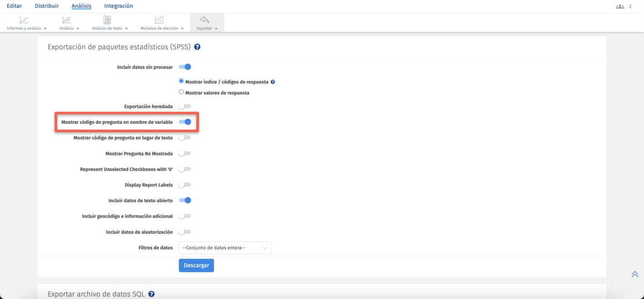Expand the Exportar dropdown menu

coord(207,28)
